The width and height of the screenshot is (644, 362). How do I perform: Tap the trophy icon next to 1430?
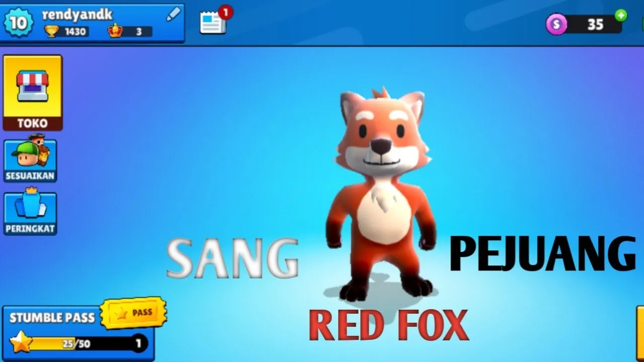[x=51, y=31]
